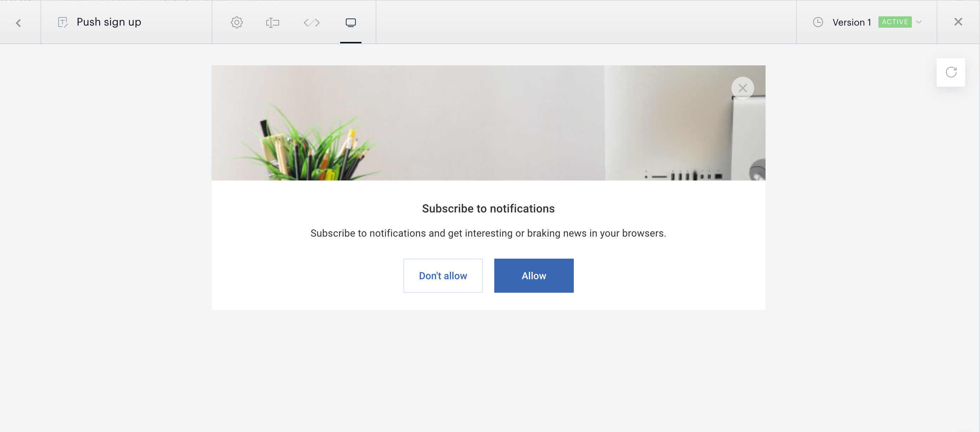Open the Version 1 selector

[x=852, y=22]
